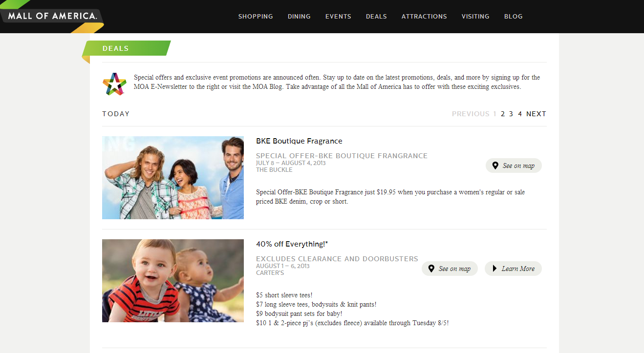Image resolution: width=644 pixels, height=353 pixels.
Task: Click NEXT in the pagination
Action: click(536, 114)
